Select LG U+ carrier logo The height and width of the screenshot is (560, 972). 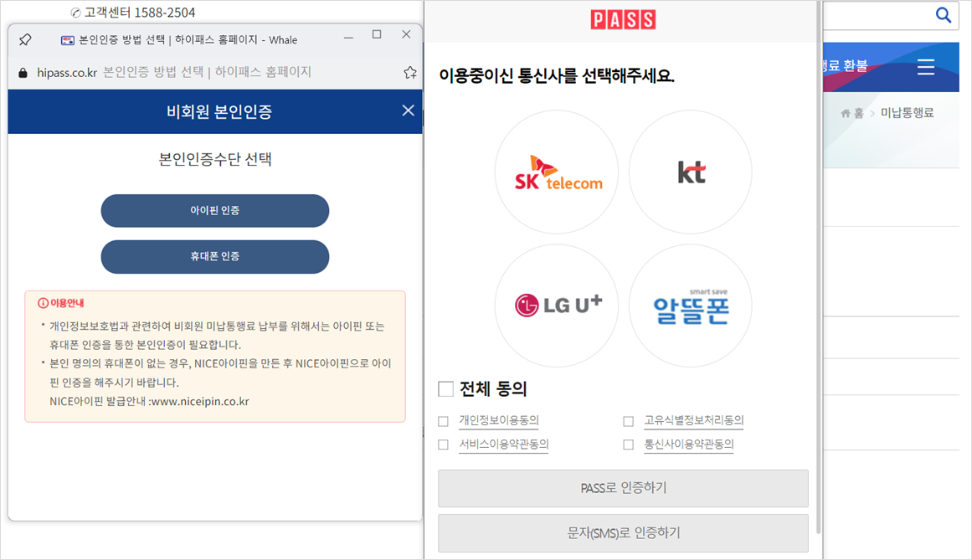557,306
